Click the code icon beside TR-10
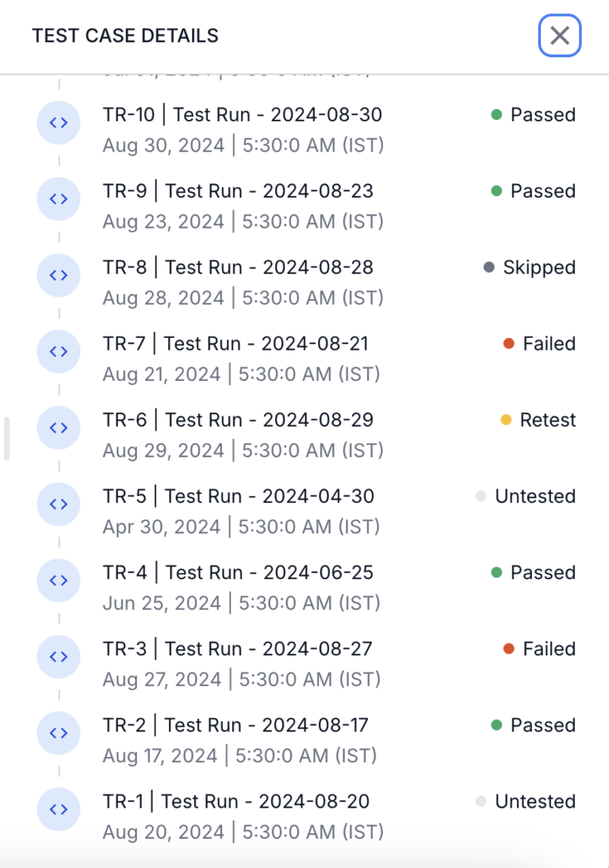The image size is (609, 868). tap(58, 123)
